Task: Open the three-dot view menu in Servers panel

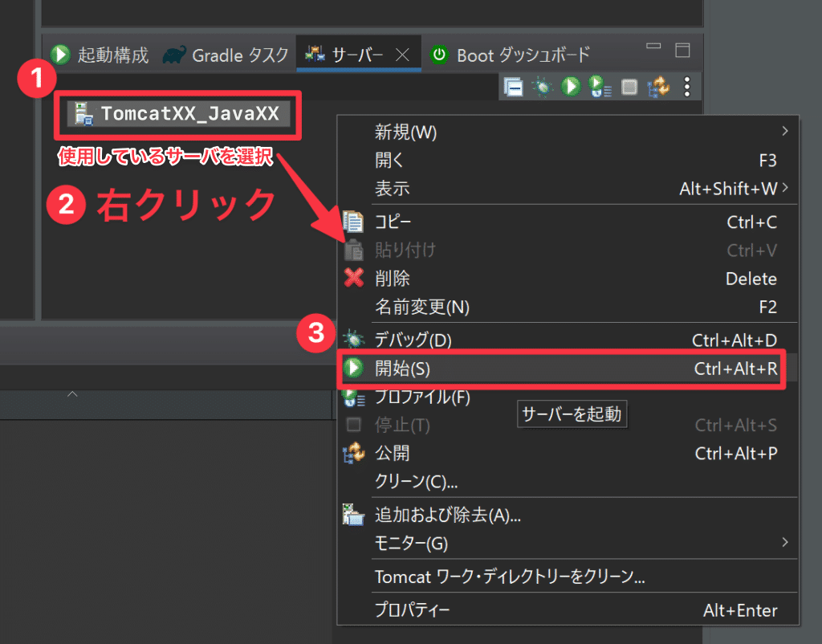Action: [x=687, y=86]
